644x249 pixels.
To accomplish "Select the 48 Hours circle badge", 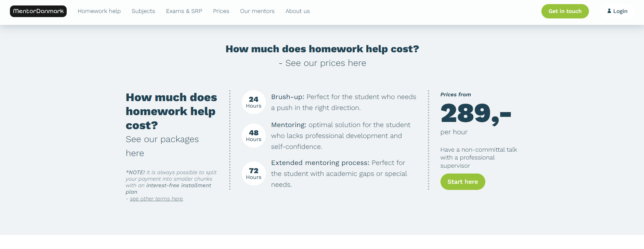I will point(253,136).
